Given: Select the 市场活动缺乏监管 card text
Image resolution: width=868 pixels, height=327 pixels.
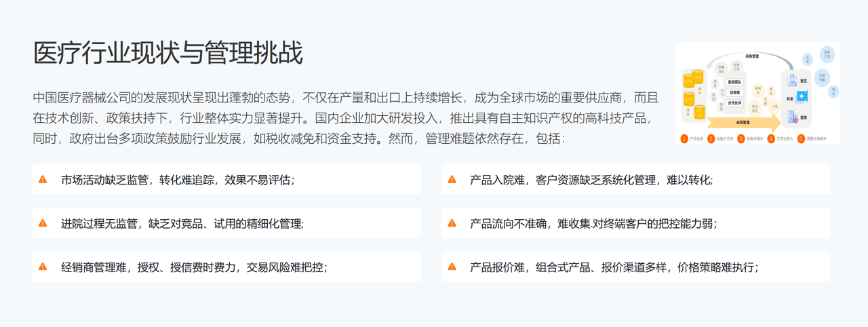Looking at the screenshot, I should pos(178,180).
